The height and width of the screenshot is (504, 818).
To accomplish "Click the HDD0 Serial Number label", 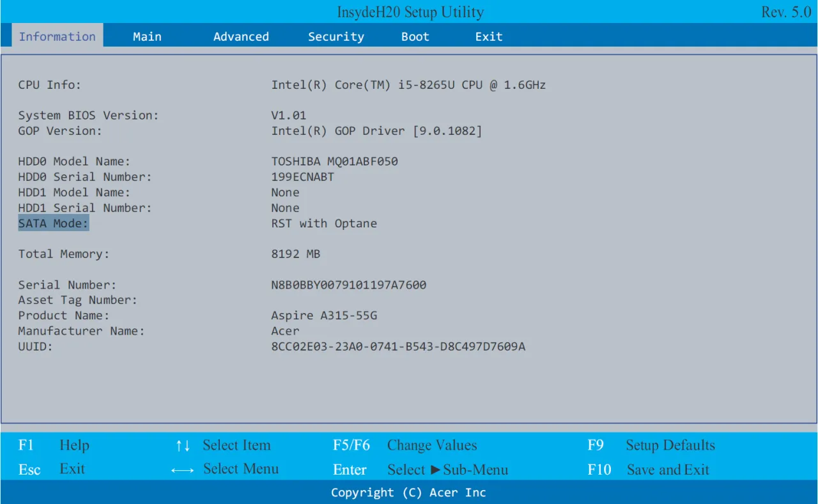I will [x=85, y=177].
